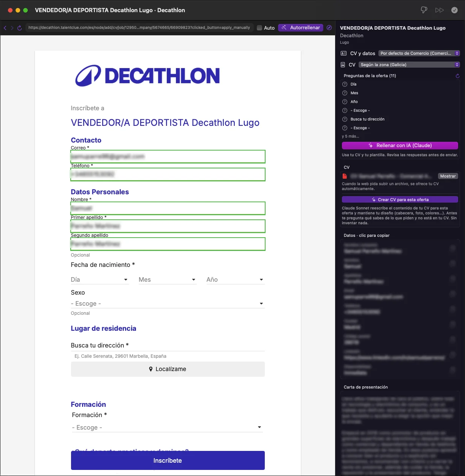Viewport: 465px width, 476px height.
Task: Click the thumbs-down icon in title bar
Action: (x=424, y=10)
